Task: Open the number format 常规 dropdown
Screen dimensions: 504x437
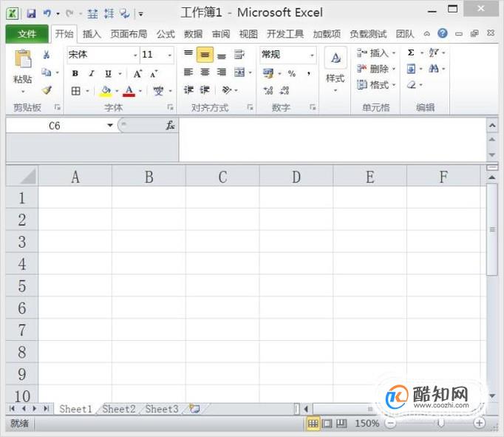Action: click(312, 55)
